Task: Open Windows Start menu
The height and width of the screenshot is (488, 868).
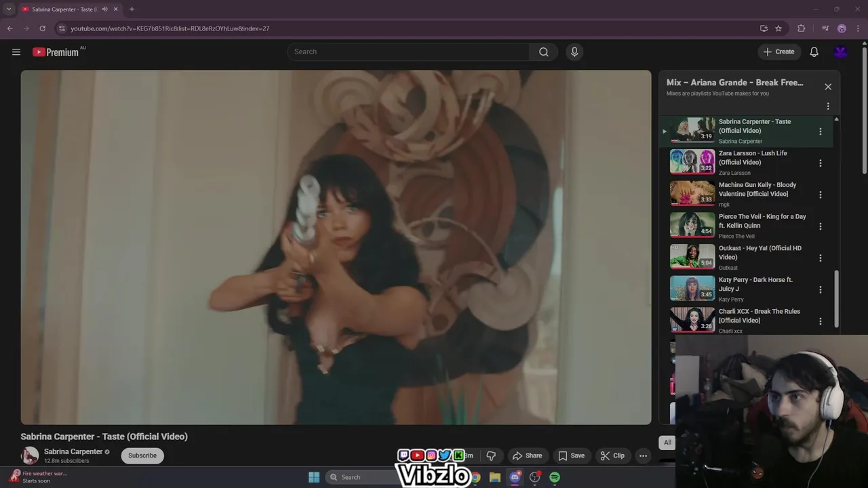Action: point(314,477)
